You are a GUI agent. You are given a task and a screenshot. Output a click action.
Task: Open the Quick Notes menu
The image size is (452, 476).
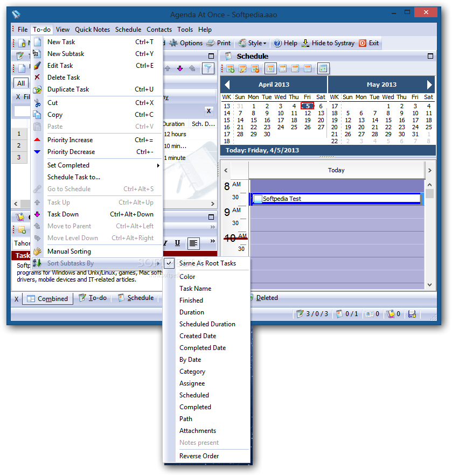[x=92, y=30]
